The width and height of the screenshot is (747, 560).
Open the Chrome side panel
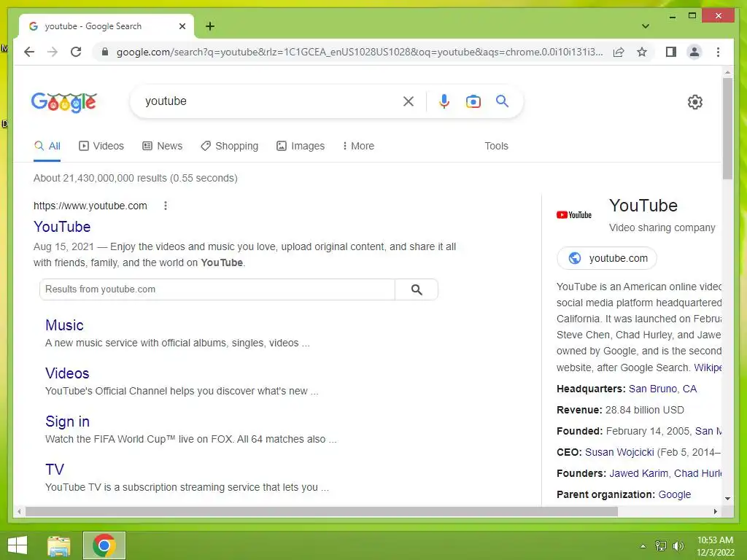tap(671, 52)
